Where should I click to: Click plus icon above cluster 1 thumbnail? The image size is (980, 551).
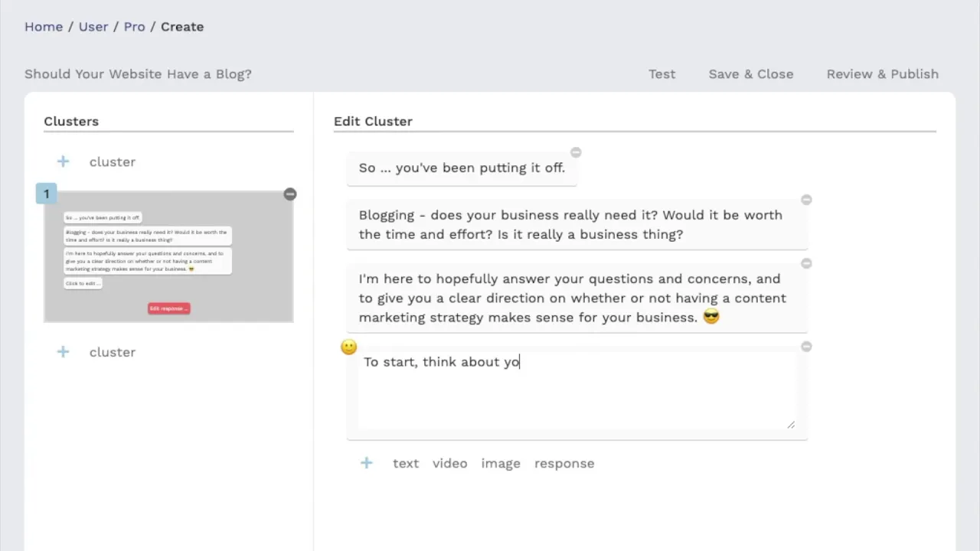click(x=63, y=161)
